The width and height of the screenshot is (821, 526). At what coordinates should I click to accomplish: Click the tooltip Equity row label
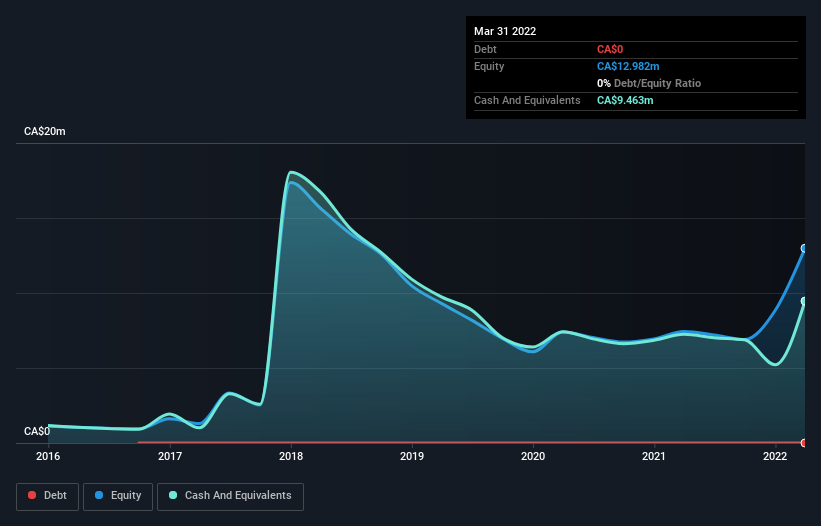click(489, 66)
